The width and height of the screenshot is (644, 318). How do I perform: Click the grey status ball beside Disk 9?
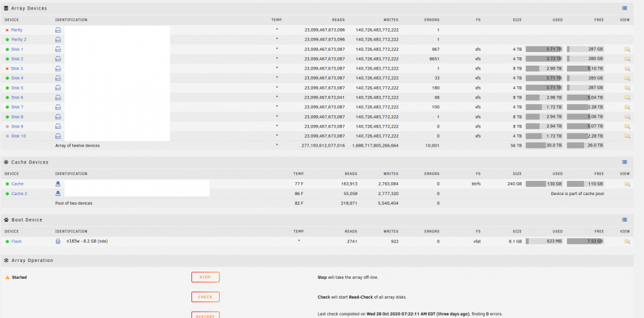(x=7, y=127)
